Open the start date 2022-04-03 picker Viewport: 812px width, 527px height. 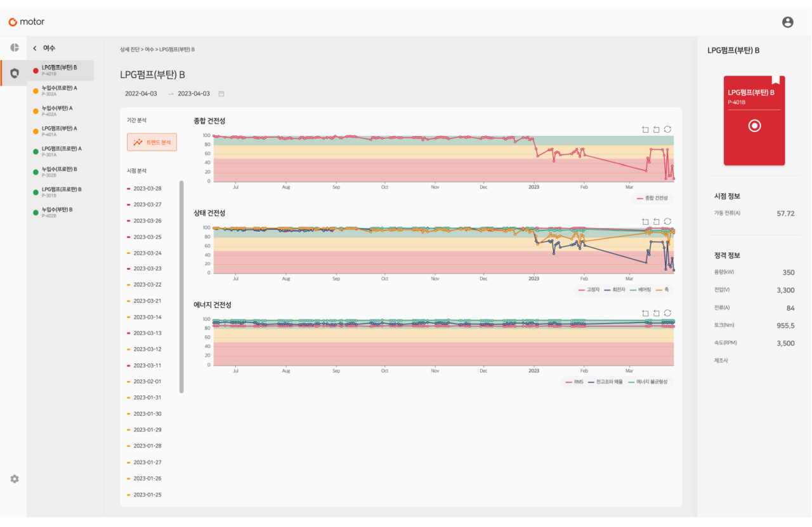point(141,93)
